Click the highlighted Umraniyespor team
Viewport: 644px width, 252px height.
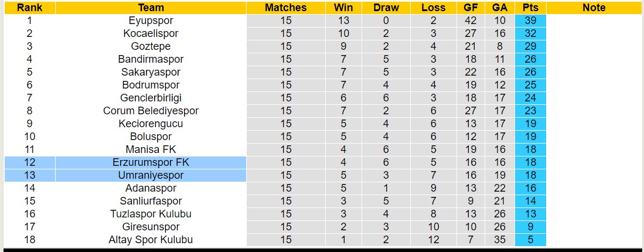point(151,175)
